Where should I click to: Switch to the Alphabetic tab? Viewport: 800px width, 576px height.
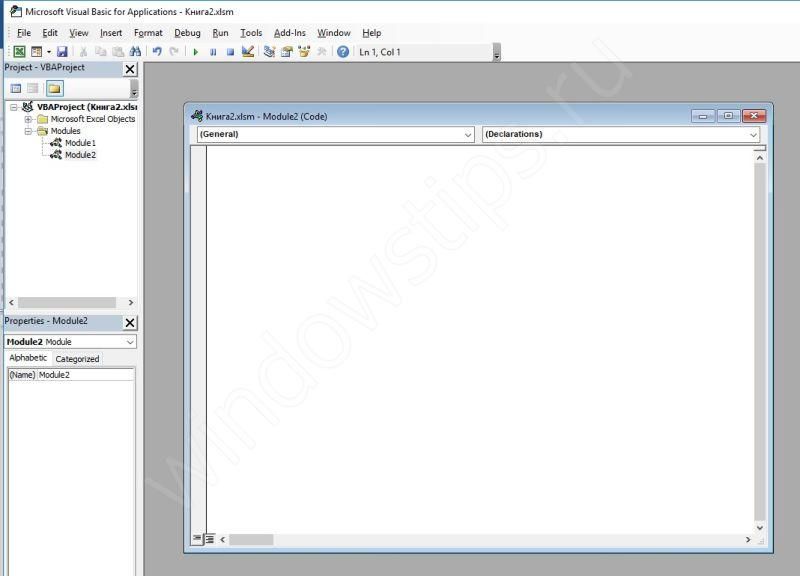pyautogui.click(x=28, y=358)
